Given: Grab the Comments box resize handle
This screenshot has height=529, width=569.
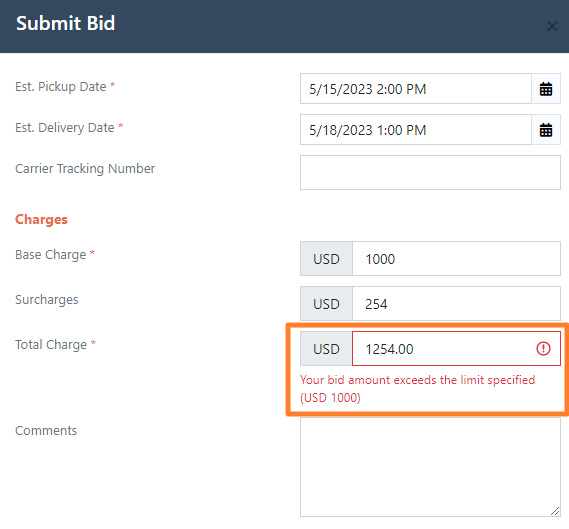Looking at the screenshot, I should coord(555,511).
